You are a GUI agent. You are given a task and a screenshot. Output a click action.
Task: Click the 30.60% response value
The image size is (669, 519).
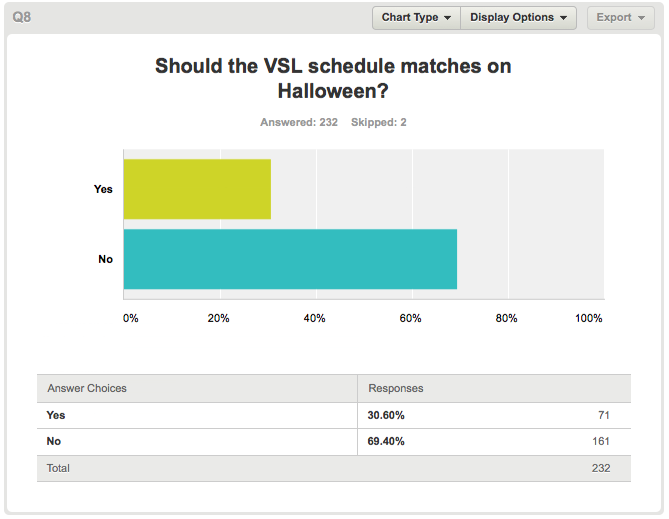tap(386, 415)
